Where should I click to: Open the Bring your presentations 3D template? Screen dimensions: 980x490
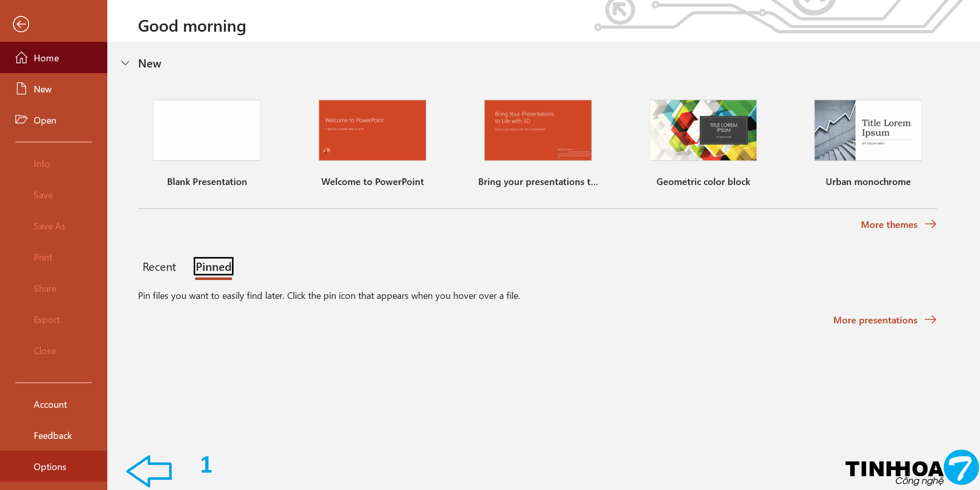pyautogui.click(x=538, y=130)
